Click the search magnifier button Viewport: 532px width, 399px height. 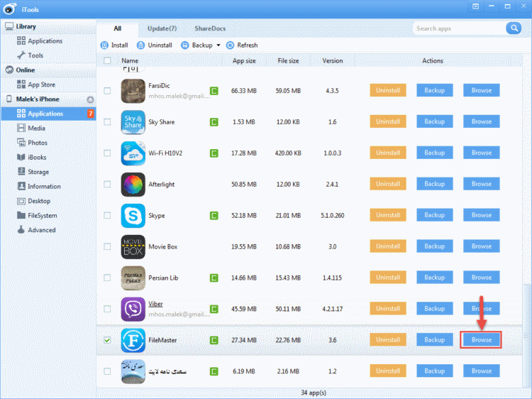point(514,28)
